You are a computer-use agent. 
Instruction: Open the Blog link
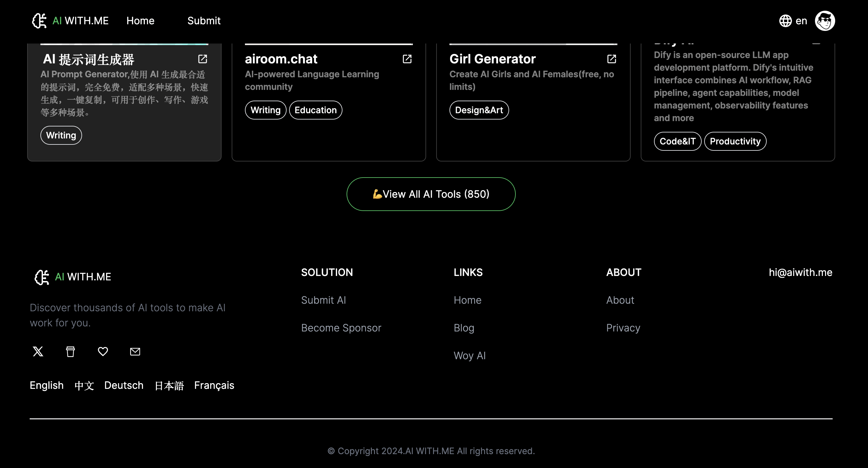[464, 328]
